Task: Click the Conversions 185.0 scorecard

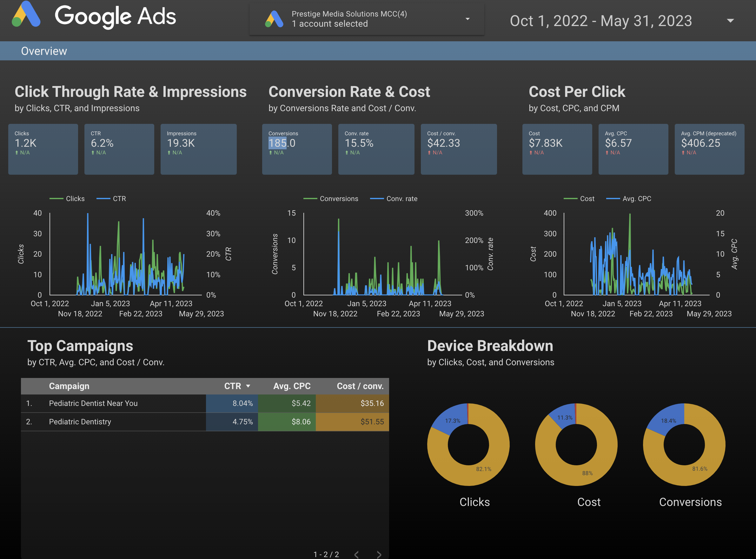Action: coord(296,149)
